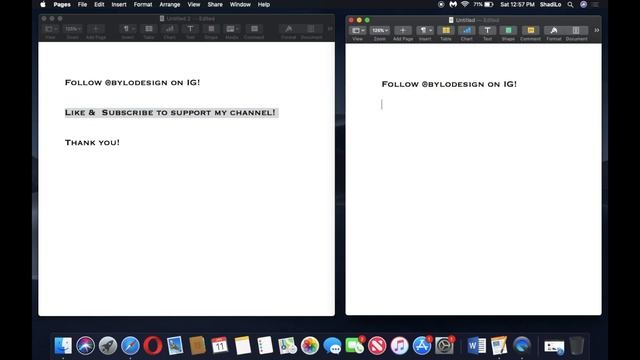Open Pages app from the Dock
640x360 pixels.
pyautogui.click(x=499, y=346)
